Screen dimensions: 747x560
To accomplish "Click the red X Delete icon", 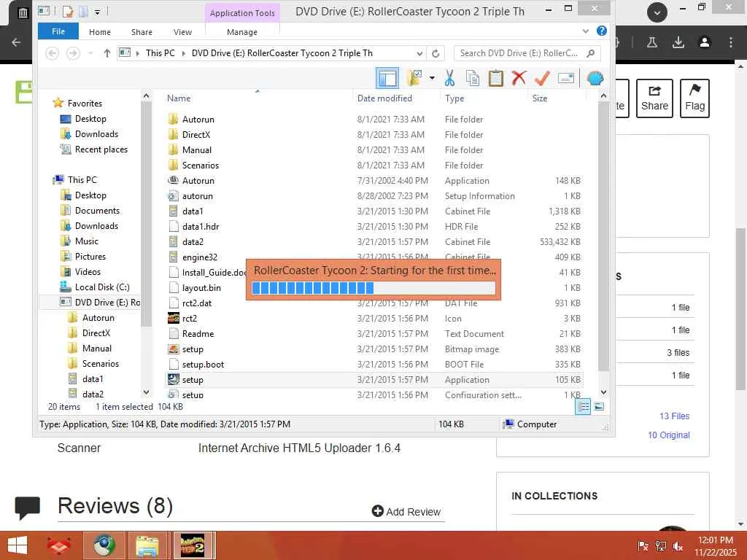I will point(519,78).
